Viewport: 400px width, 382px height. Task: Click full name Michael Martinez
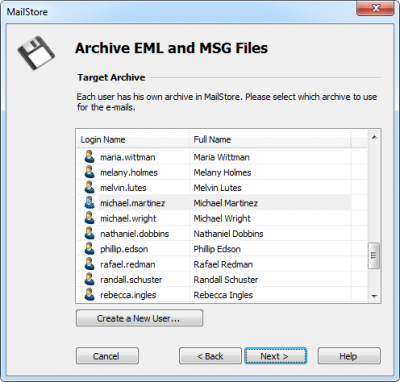pyautogui.click(x=226, y=203)
